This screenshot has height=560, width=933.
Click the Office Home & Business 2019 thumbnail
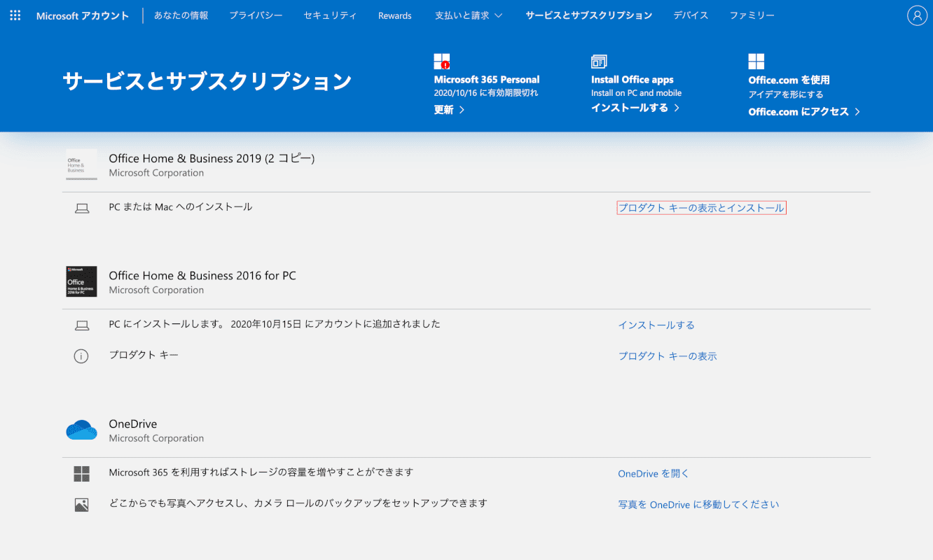pos(81,165)
